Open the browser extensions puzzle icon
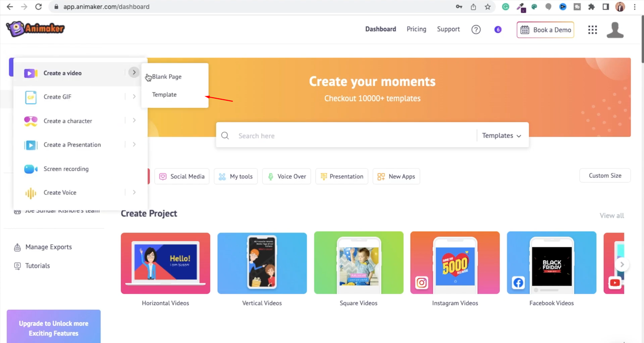 click(592, 7)
